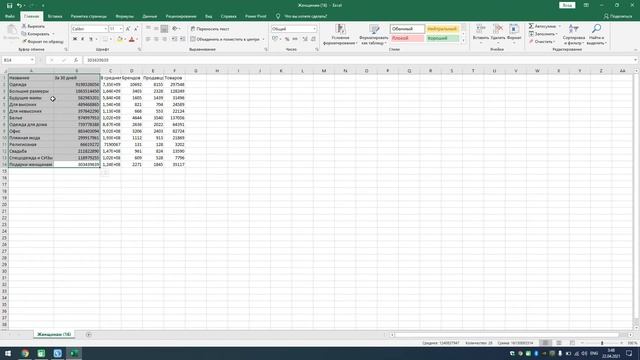640x360 pixels.
Task: Apply the percent style format
Action: 287,39
